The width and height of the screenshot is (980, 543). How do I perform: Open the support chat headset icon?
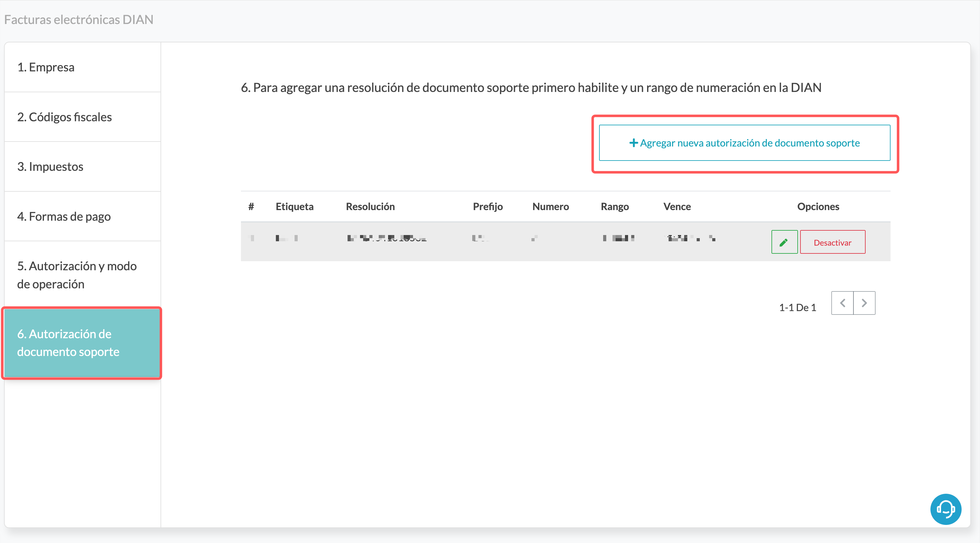[945, 509]
